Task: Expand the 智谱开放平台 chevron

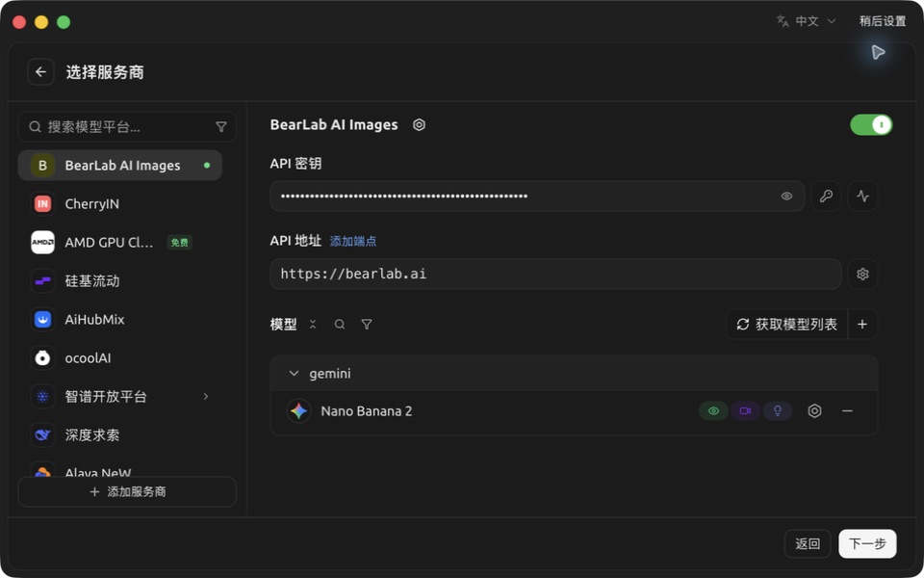Action: pos(206,396)
